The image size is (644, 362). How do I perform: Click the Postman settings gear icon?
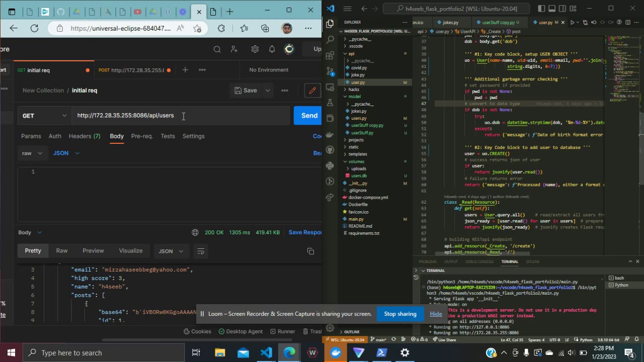click(x=255, y=49)
